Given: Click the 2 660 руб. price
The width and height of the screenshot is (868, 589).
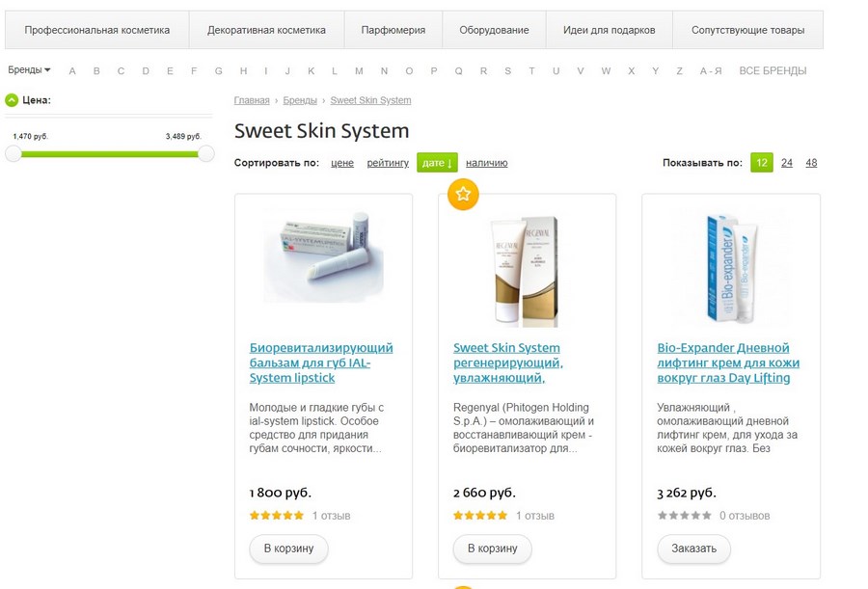Looking at the screenshot, I should click(484, 493).
